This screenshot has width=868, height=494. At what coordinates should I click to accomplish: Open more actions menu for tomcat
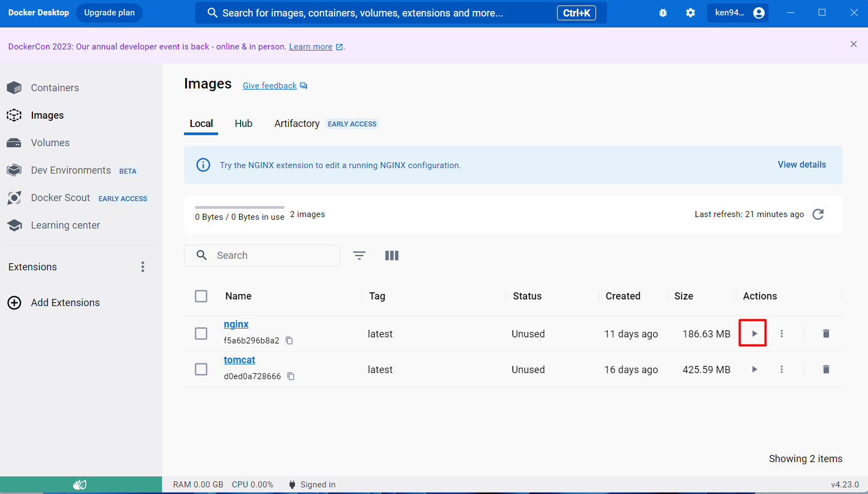click(782, 369)
